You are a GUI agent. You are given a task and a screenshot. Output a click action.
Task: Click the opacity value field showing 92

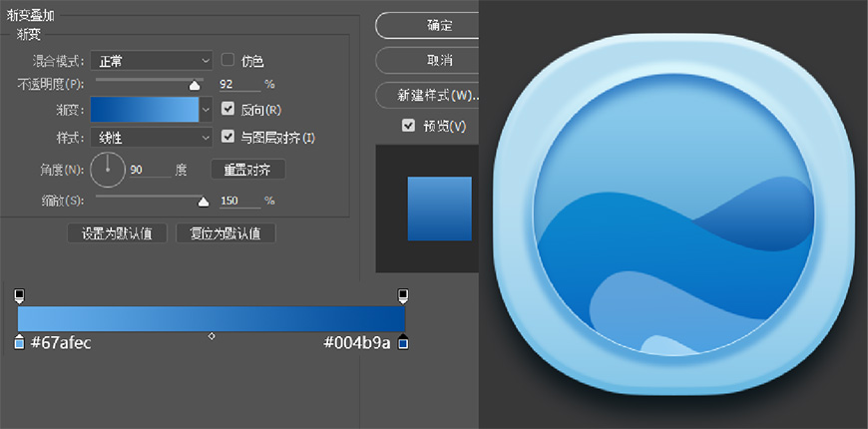[239, 84]
